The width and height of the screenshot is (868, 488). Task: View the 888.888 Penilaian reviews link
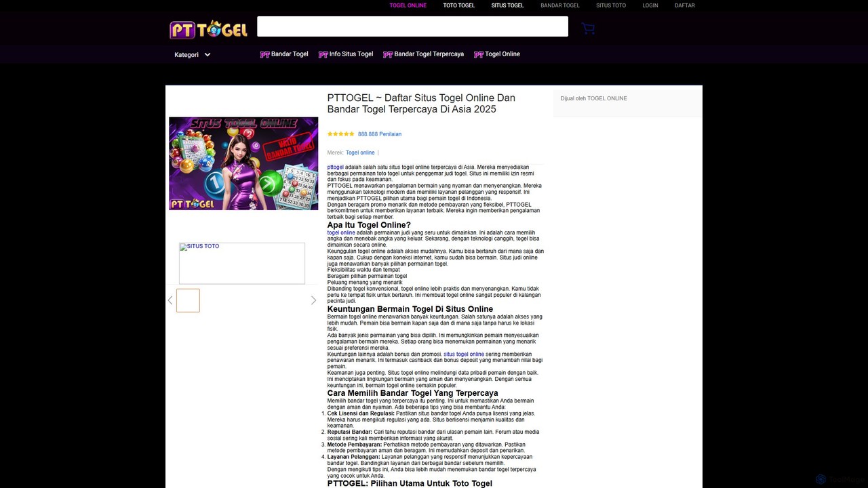380,134
